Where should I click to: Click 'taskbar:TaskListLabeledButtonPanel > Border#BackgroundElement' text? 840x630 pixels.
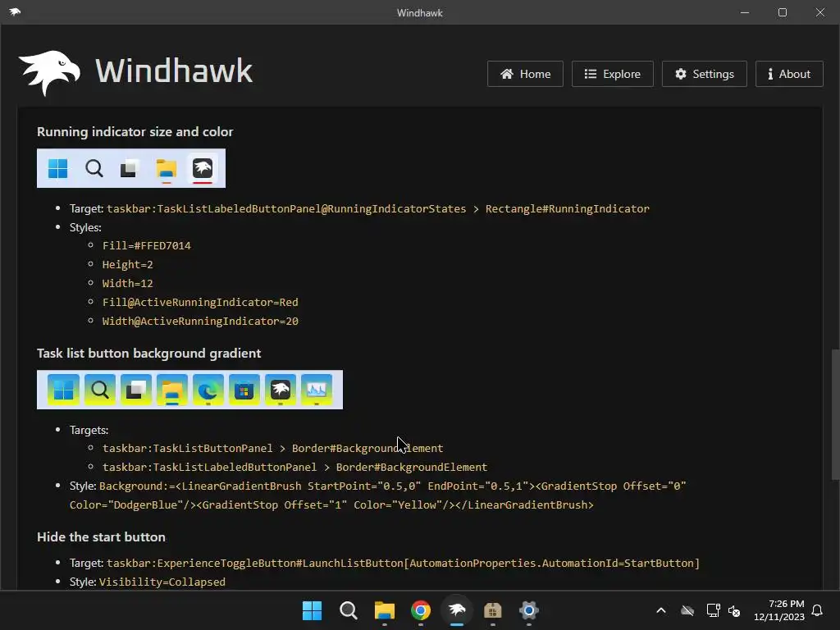[294, 467]
